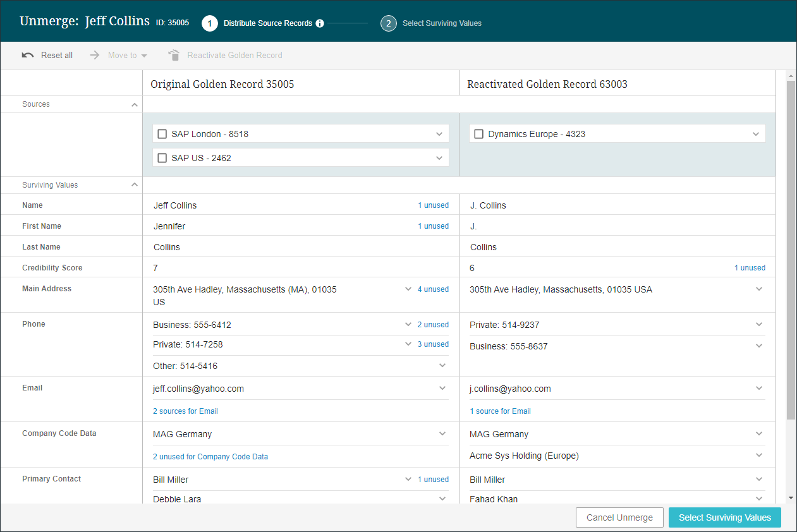The width and height of the screenshot is (797, 532).
Task: Click the Move to arrow icon
Action: pyautogui.click(x=95, y=55)
